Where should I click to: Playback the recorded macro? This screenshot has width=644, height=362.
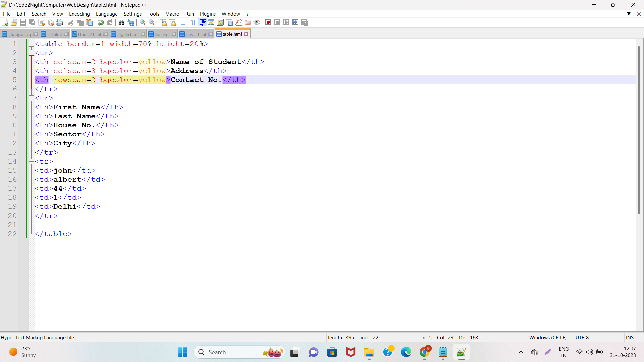point(286,22)
